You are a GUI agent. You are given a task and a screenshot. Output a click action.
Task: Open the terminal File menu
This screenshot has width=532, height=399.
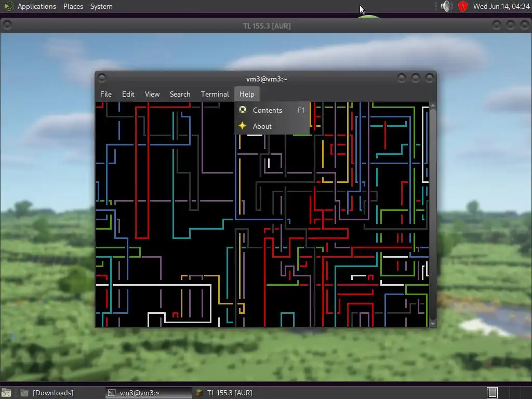coord(106,95)
